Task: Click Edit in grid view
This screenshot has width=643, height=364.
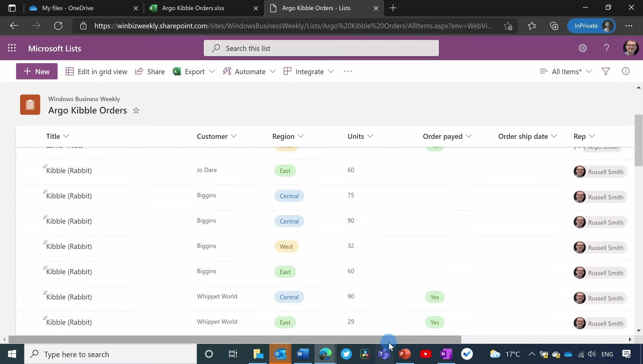Action: (x=96, y=72)
